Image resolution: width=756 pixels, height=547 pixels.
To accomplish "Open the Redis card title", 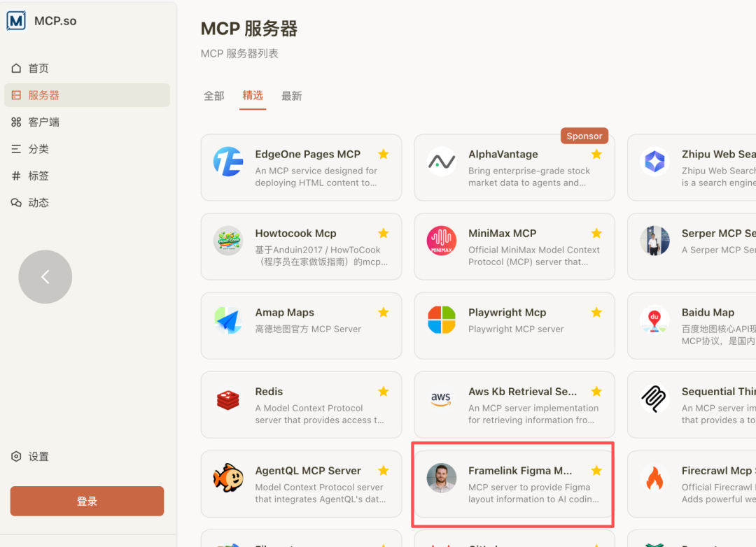I will [269, 391].
